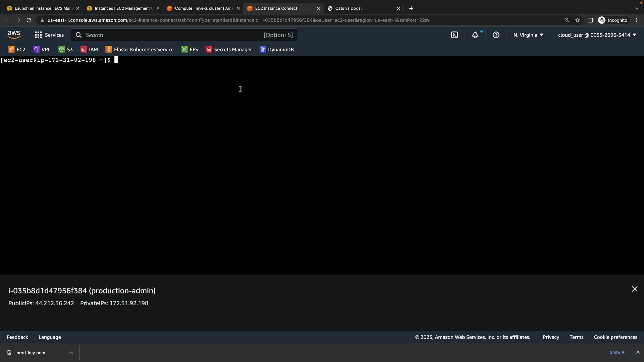Click the Cookie preferences link
The image size is (644, 362).
point(615,337)
